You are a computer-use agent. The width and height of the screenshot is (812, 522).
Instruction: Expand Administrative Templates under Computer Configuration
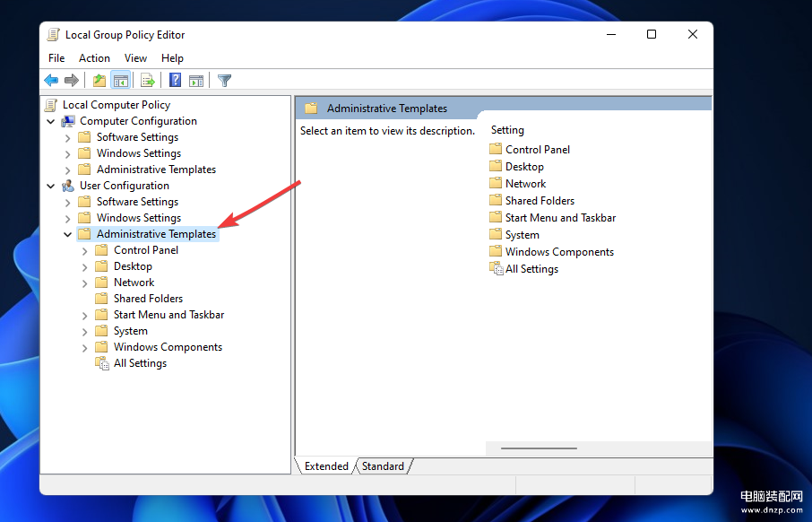68,170
